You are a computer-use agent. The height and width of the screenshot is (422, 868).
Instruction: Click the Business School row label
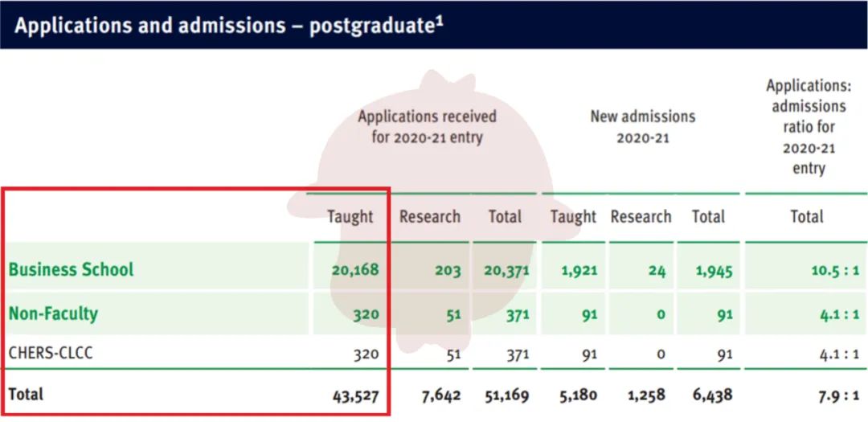click(x=72, y=269)
